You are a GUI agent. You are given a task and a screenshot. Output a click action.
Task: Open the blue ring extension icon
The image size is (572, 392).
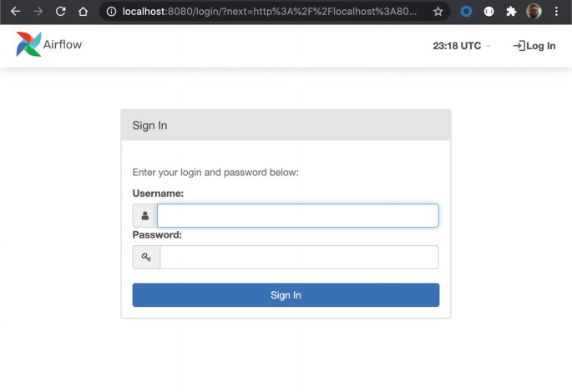coord(467,12)
